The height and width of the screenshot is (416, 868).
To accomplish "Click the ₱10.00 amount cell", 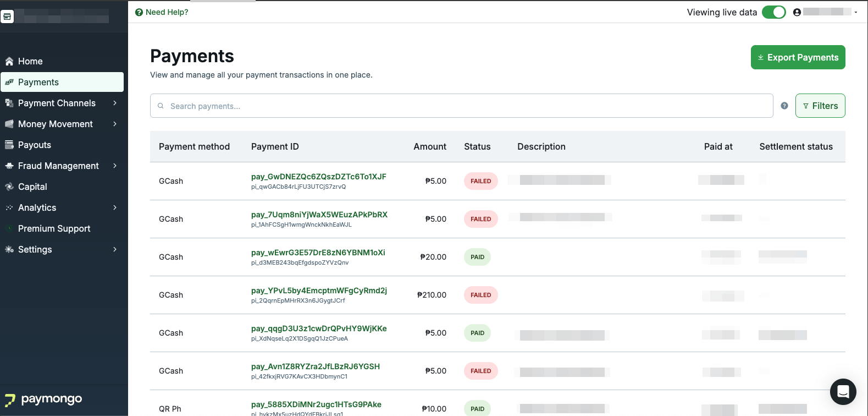I will pos(434,409).
